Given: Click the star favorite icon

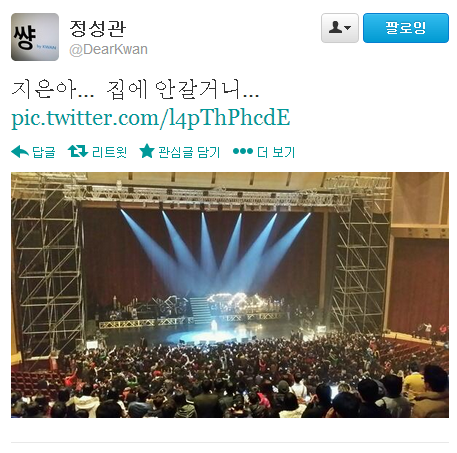Looking at the screenshot, I should tap(147, 151).
